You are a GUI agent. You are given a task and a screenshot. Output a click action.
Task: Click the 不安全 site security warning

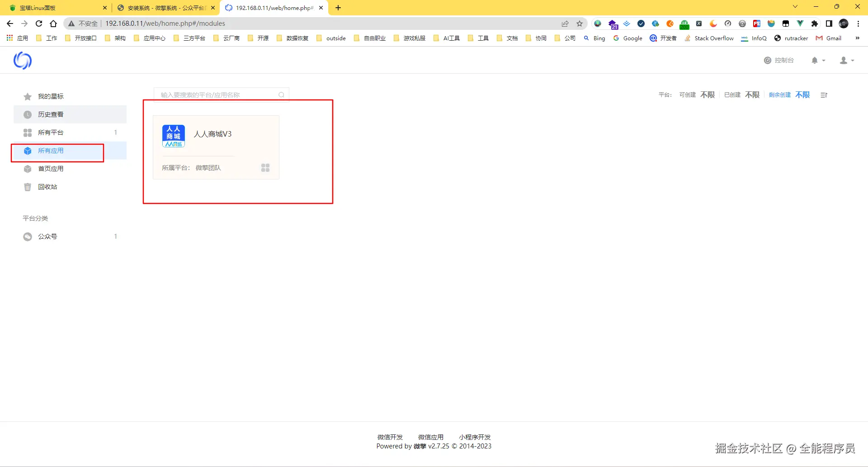(83, 24)
